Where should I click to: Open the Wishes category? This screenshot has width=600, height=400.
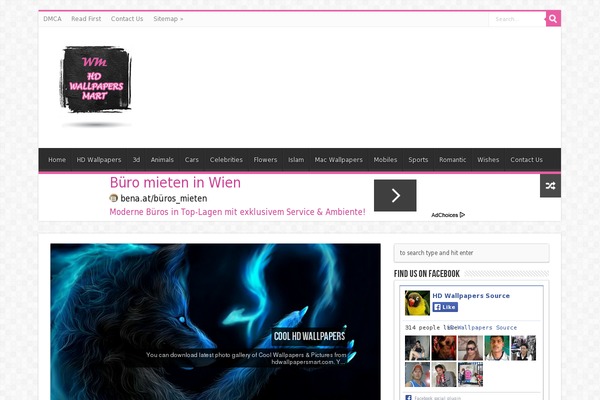(x=488, y=160)
